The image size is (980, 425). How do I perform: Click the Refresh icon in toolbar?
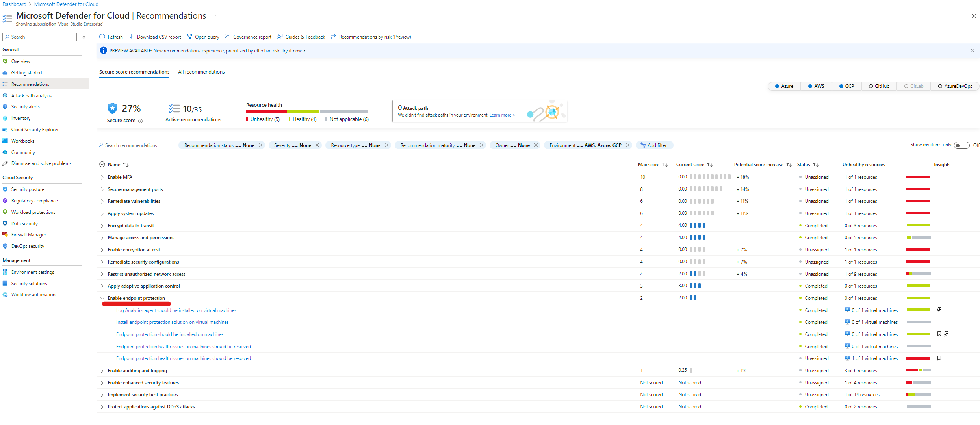tap(102, 37)
